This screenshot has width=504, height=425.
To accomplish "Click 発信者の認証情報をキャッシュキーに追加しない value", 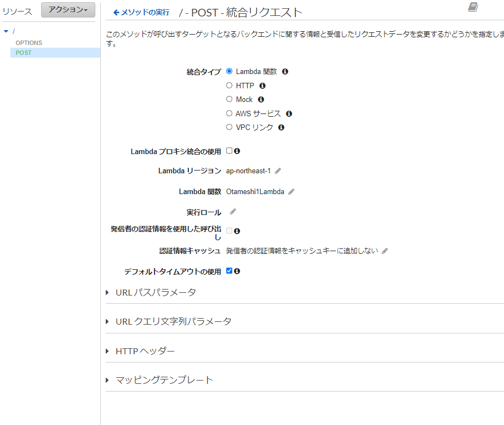I will click(x=302, y=251).
